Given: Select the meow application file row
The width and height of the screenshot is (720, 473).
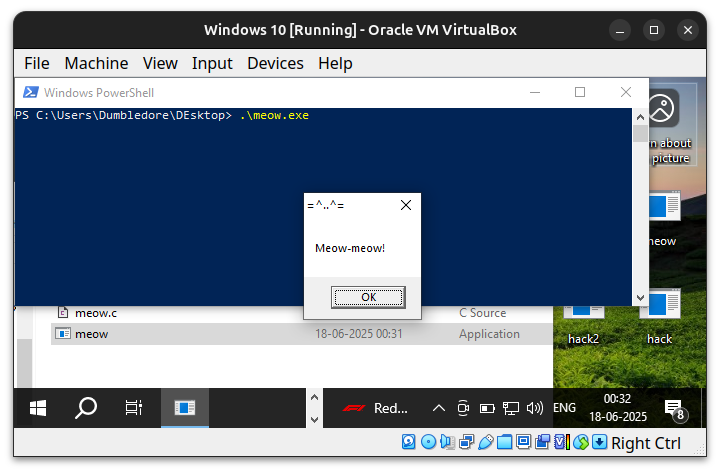Looking at the screenshot, I should click(302, 334).
